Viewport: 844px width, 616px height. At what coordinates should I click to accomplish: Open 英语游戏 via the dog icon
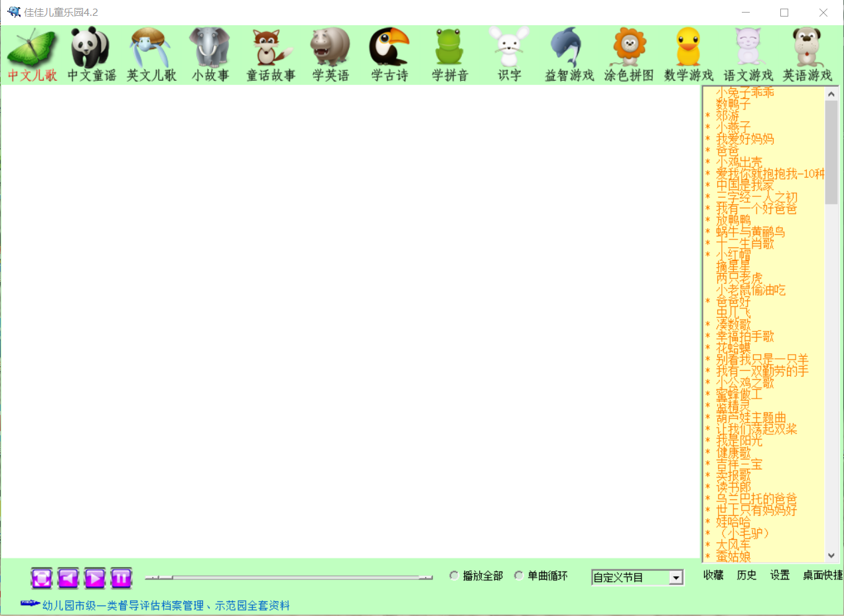pyautogui.click(x=807, y=46)
